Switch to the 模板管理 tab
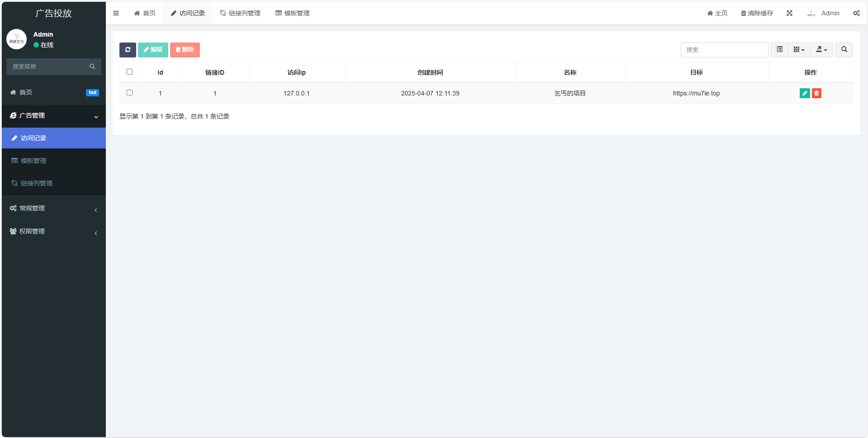The height and width of the screenshot is (438, 868). tap(293, 13)
